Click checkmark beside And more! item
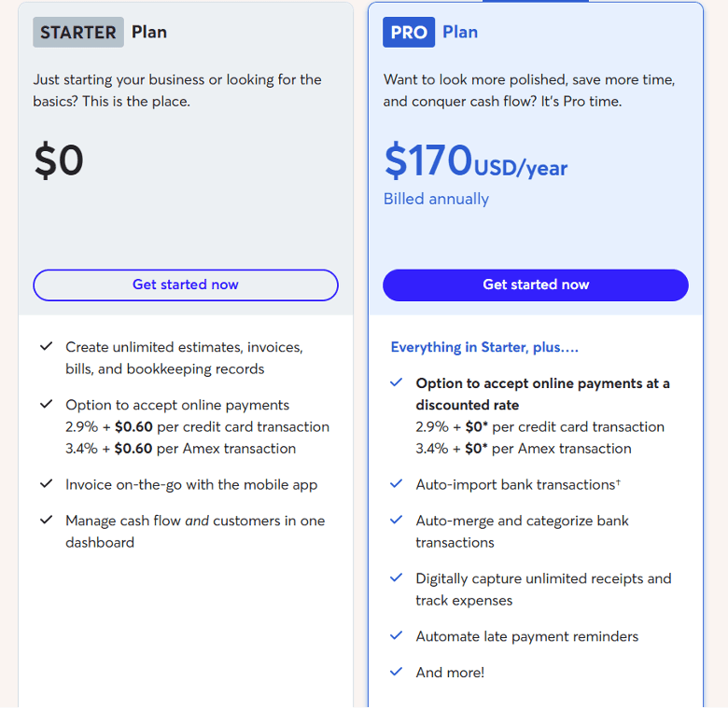728x709 pixels. (397, 672)
